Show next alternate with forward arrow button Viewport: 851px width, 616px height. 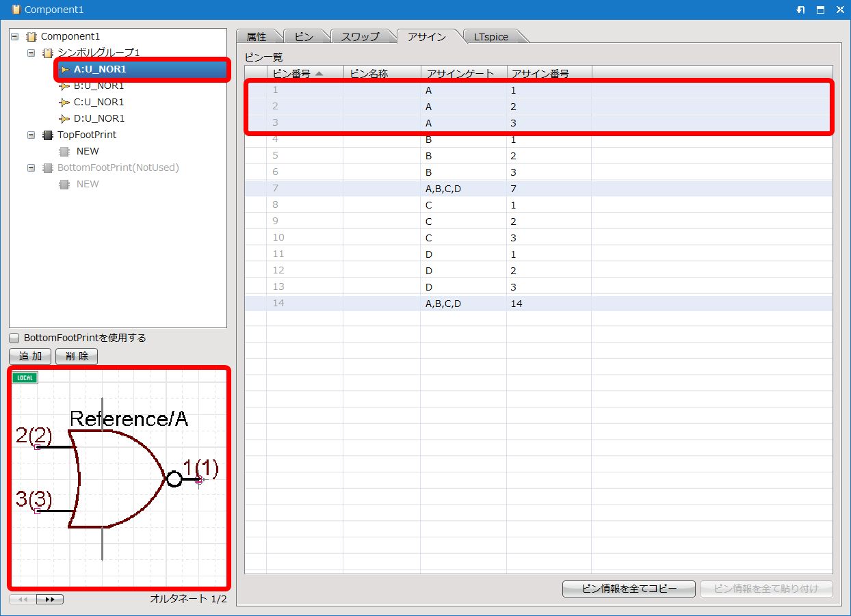pyautogui.click(x=50, y=600)
